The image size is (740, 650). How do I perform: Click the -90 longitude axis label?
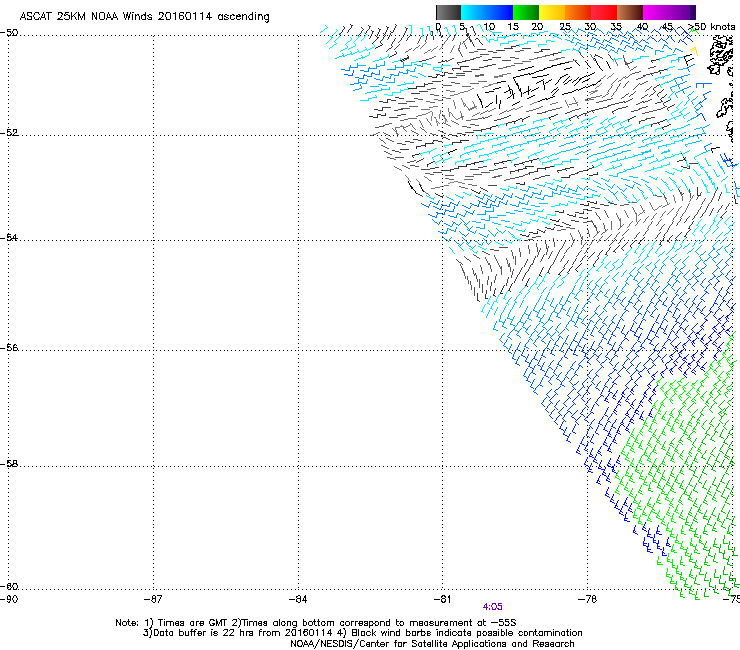click(9, 599)
